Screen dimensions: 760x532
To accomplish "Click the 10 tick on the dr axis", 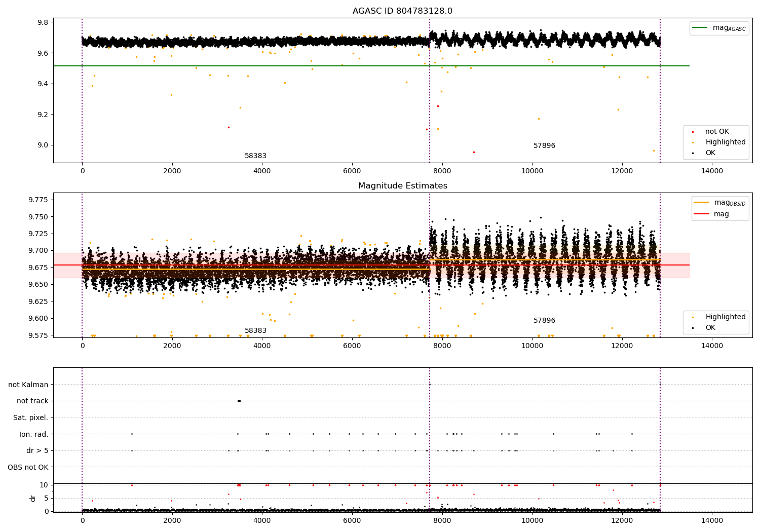I will 44,485.
